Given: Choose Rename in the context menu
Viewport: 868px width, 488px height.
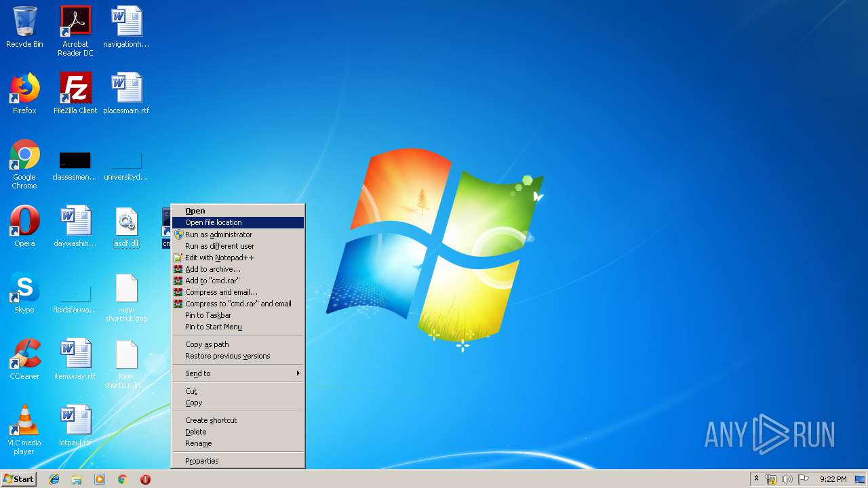Looking at the screenshot, I should (x=237, y=443).
